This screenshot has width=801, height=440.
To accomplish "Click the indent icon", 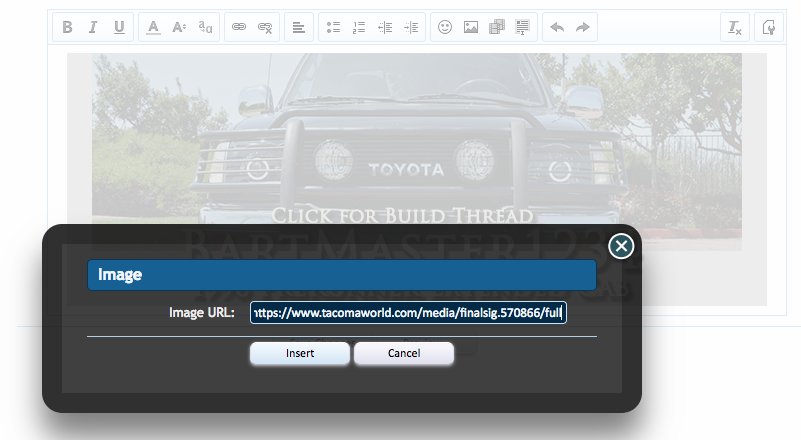I will (411, 27).
